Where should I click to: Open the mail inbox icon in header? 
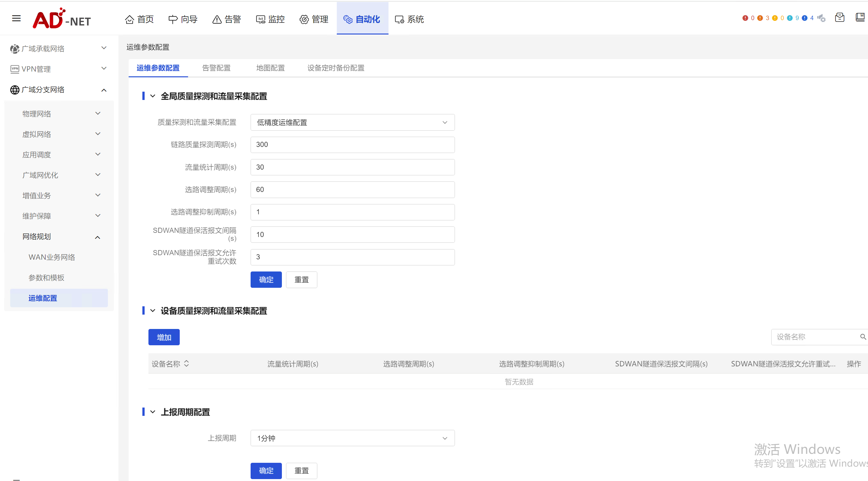tap(839, 18)
